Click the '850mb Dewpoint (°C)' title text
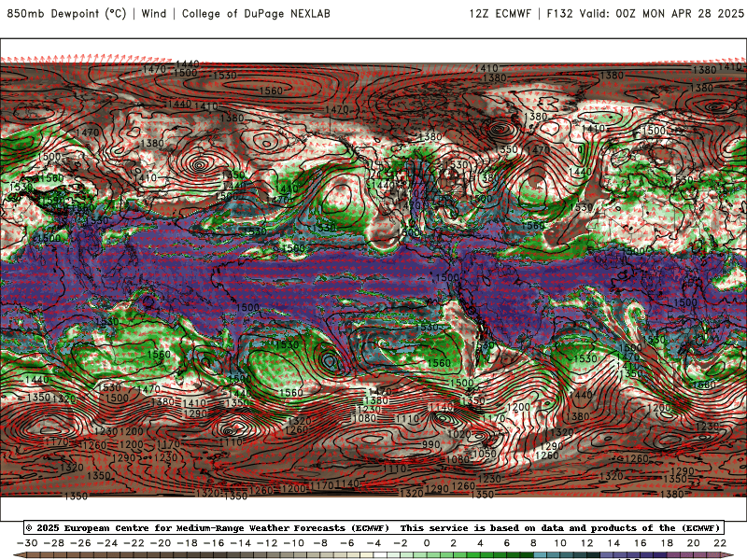Image resolution: width=747 pixels, height=560 pixels. pos(66,13)
